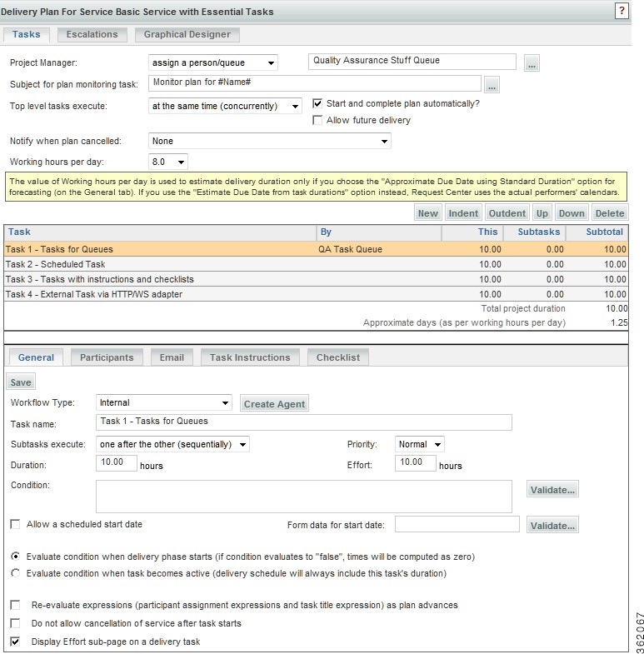Click Validate next to Form data field
The image size is (644, 654).
(552, 526)
